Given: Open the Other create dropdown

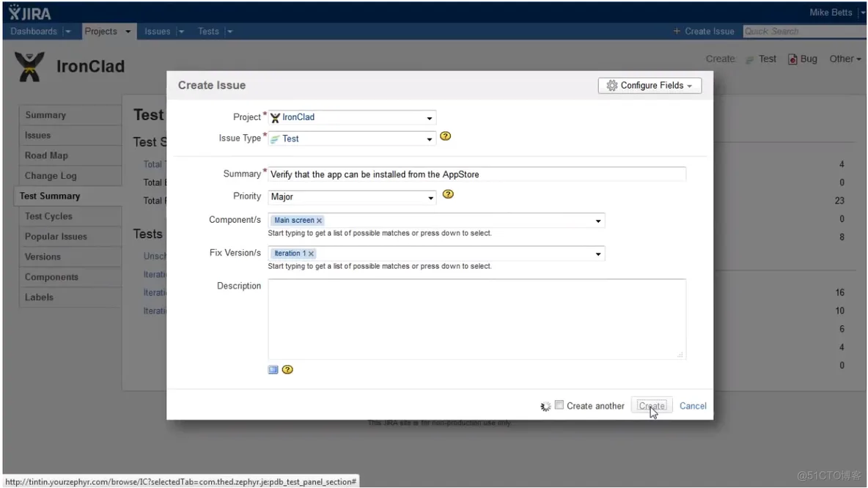Looking at the screenshot, I should coord(845,59).
